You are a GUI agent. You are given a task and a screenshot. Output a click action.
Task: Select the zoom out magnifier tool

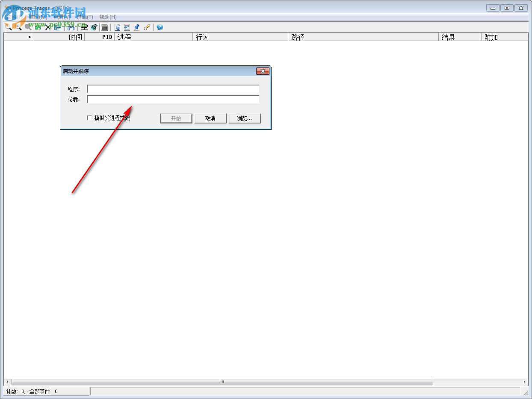(x=8, y=27)
